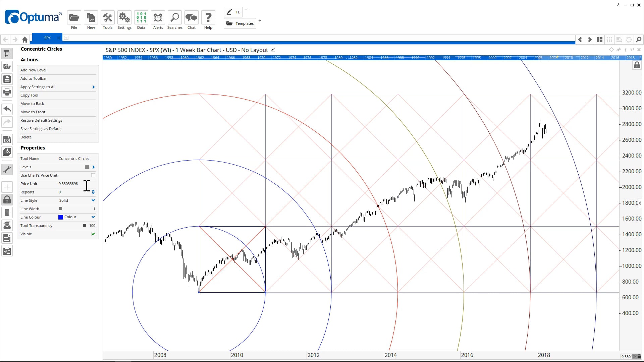The height and width of the screenshot is (362, 644).
Task: Toggle the chart scale lock padlock
Action: 637,65
